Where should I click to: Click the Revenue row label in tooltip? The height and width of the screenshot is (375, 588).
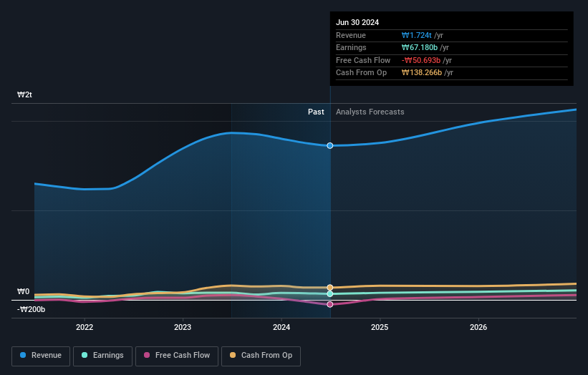[351, 35]
